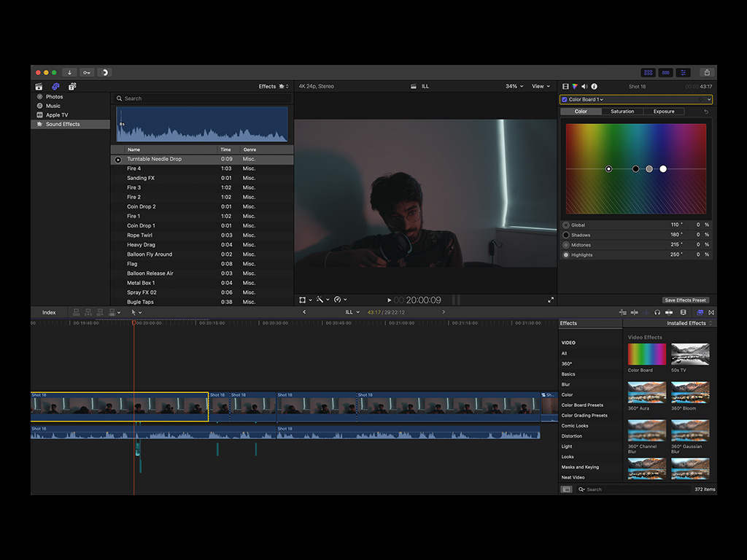This screenshot has height=560, width=747.
Task: Open the View dropdown above the viewer
Action: pos(540,85)
